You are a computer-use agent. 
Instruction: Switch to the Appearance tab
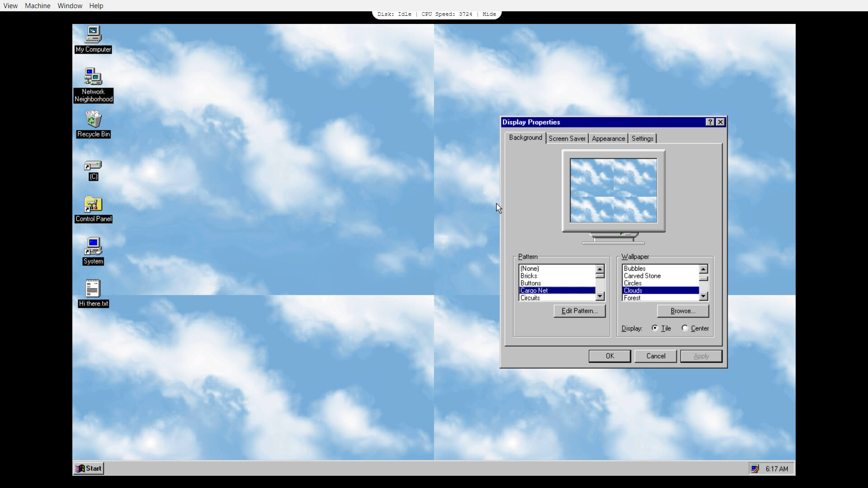(608, 138)
